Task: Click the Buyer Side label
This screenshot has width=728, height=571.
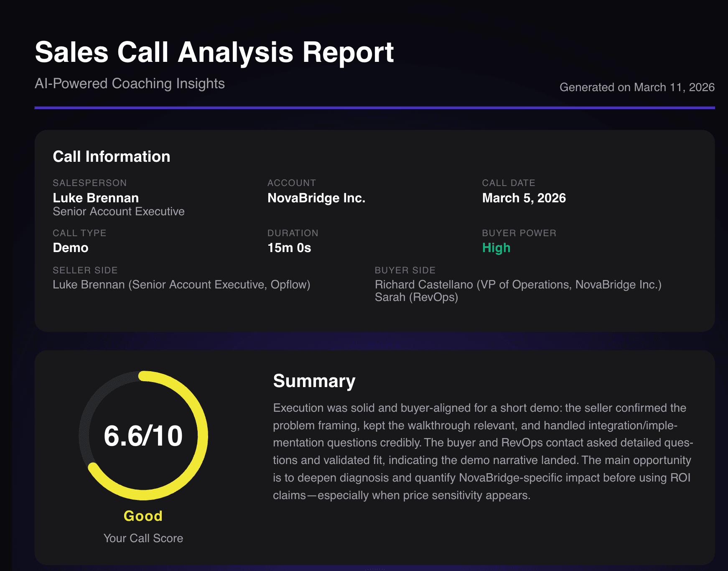Action: coord(405,270)
